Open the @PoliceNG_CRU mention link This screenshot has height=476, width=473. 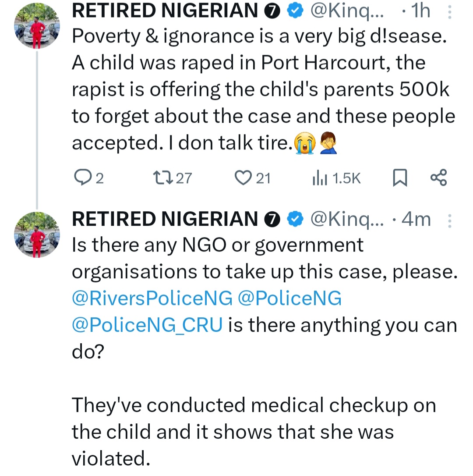147,325
